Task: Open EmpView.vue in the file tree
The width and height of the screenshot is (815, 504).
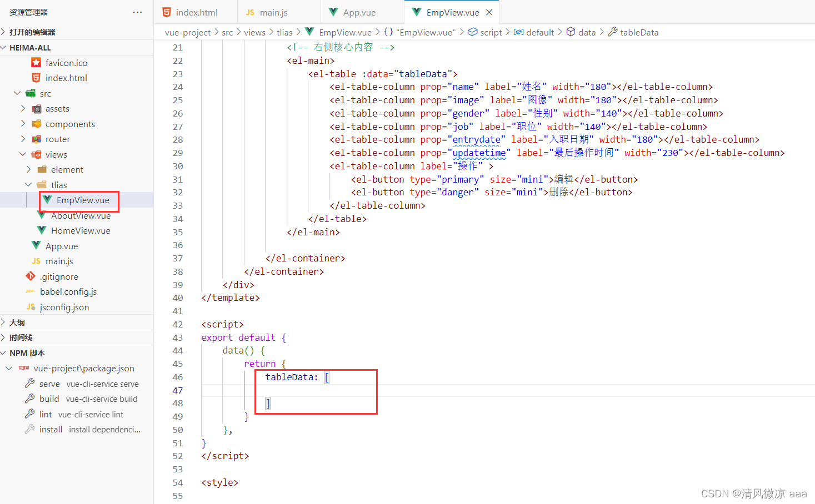Action: tap(83, 200)
